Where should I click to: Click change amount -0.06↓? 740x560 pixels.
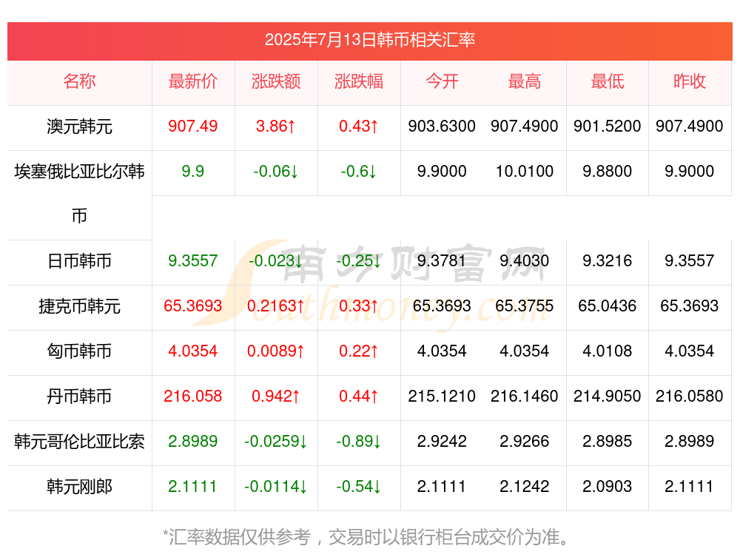pyautogui.click(x=276, y=172)
